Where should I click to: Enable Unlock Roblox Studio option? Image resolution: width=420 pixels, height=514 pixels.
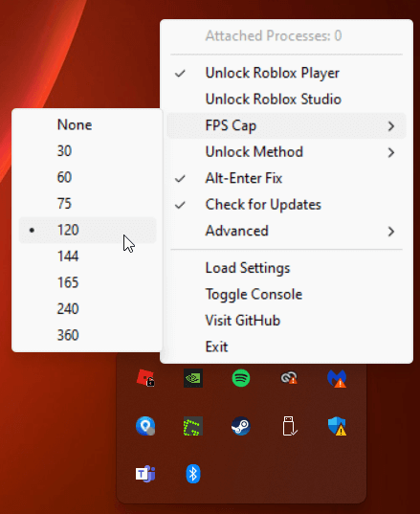286,100
